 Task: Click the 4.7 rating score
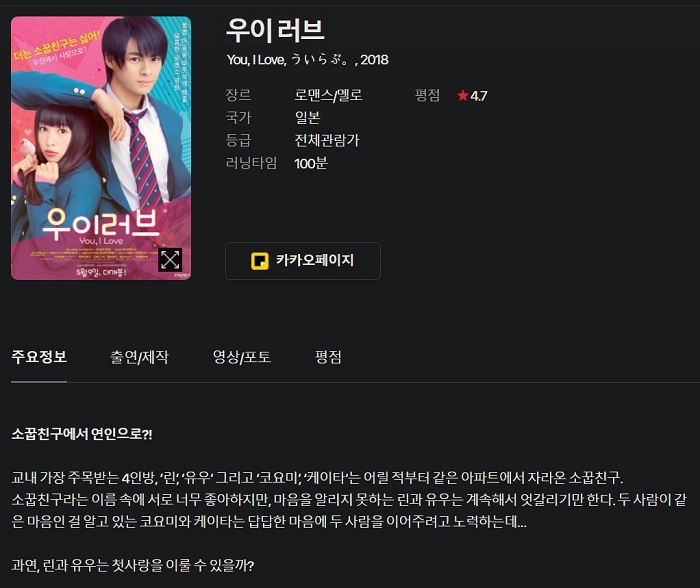479,96
